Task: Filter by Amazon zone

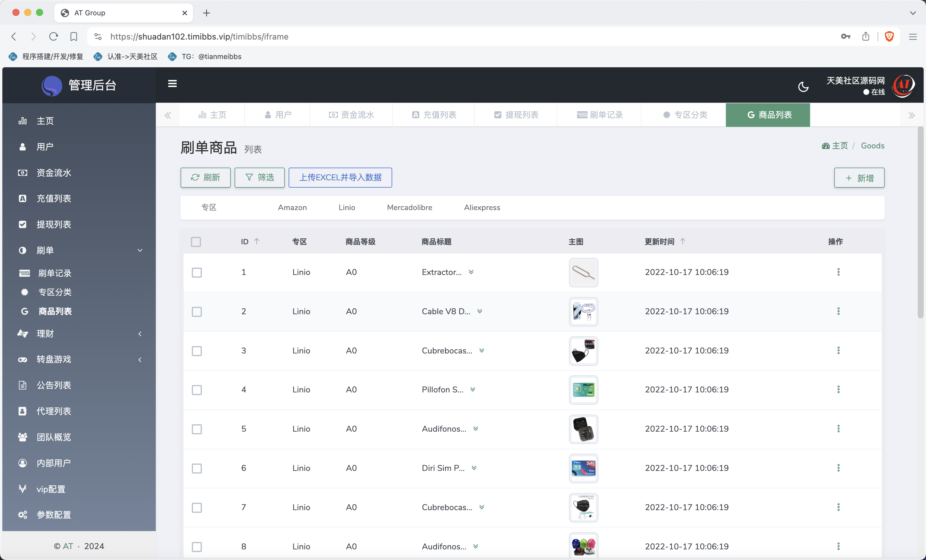Action: coord(292,207)
